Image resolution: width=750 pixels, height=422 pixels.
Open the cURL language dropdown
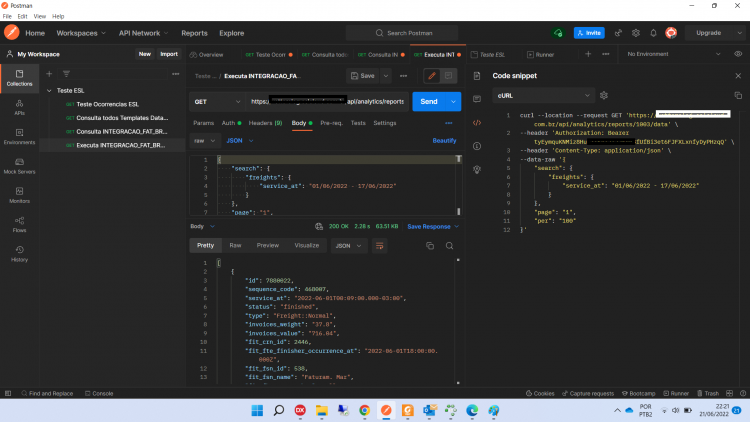pyautogui.click(x=544, y=96)
